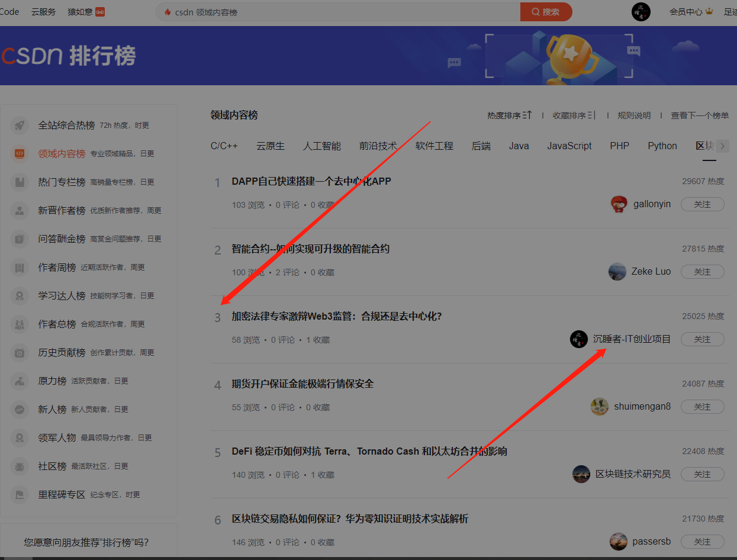Switch to the 后端 tab
Viewport: 737px width, 560px height.
[481, 146]
